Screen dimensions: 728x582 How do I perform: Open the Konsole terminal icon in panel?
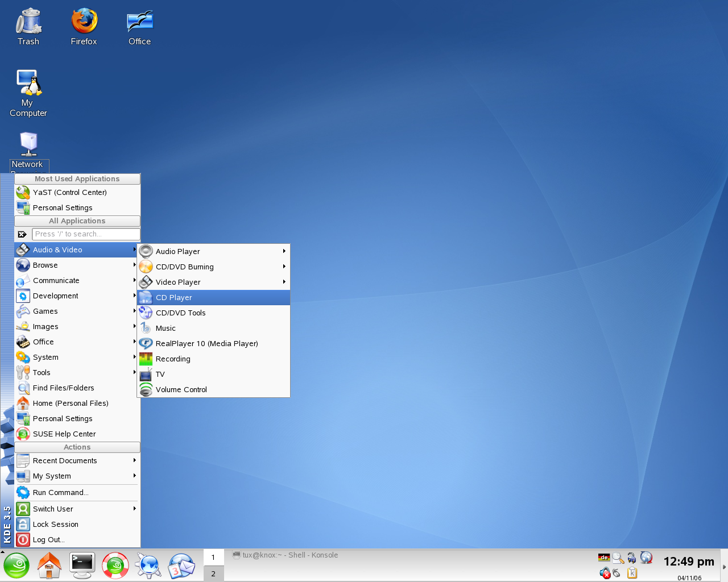pyautogui.click(x=82, y=566)
